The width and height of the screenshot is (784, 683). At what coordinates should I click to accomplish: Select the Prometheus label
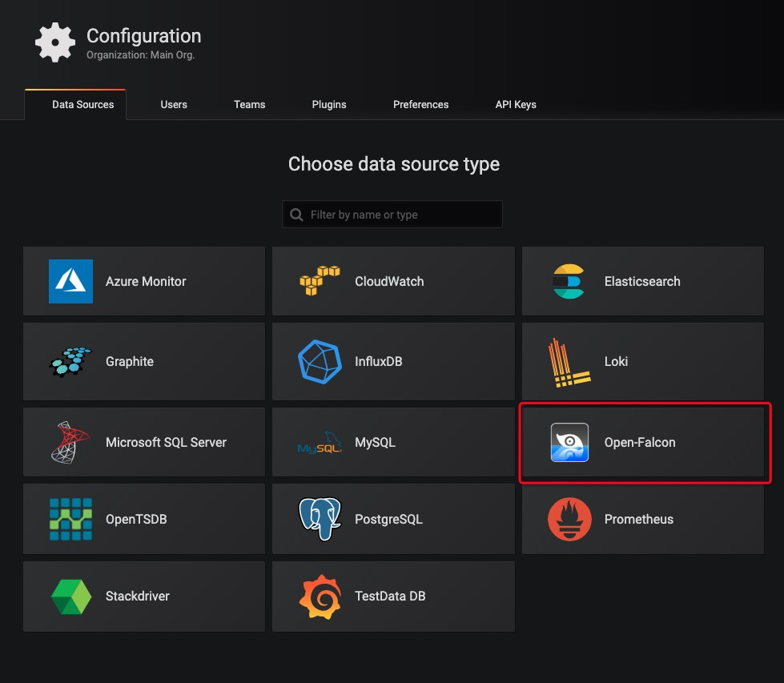638,519
